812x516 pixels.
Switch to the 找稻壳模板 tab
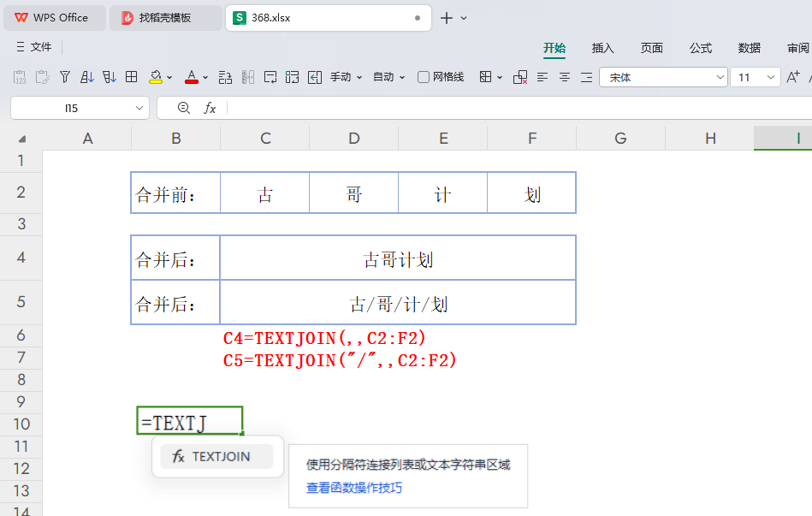166,18
